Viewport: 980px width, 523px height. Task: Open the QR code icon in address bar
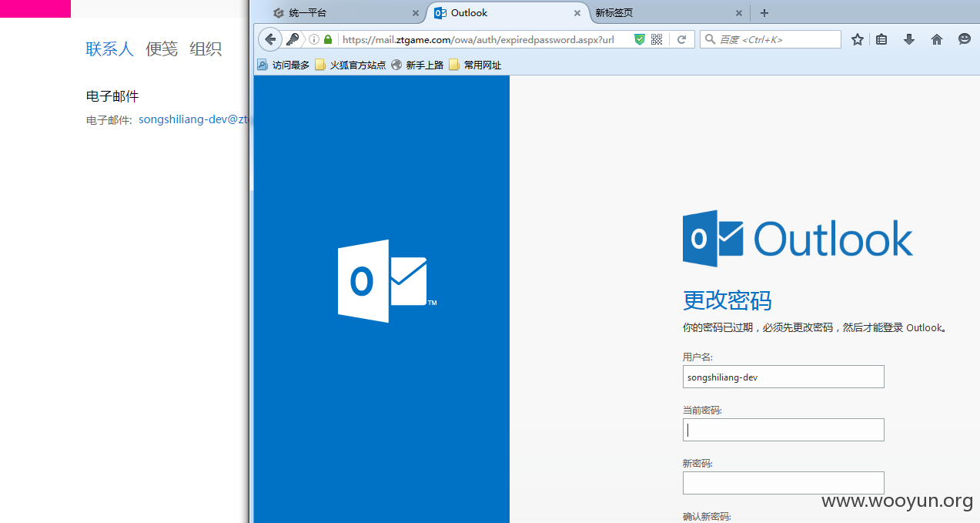657,39
